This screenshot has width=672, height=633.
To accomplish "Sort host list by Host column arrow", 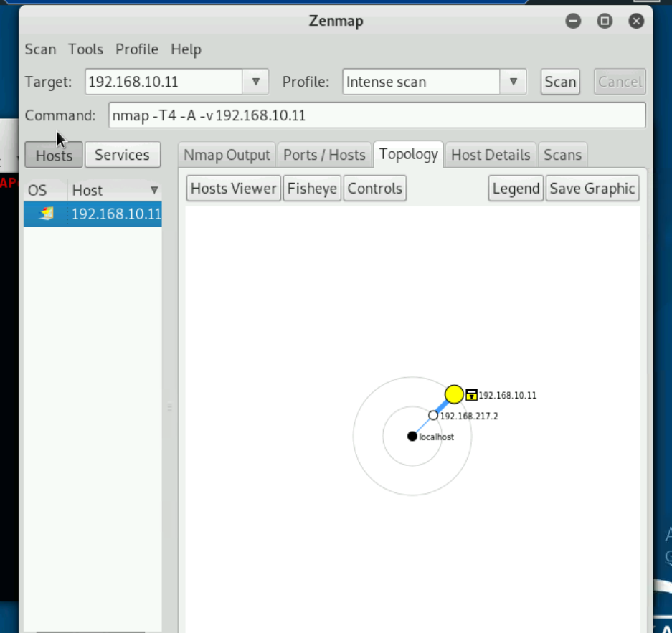I will (153, 191).
